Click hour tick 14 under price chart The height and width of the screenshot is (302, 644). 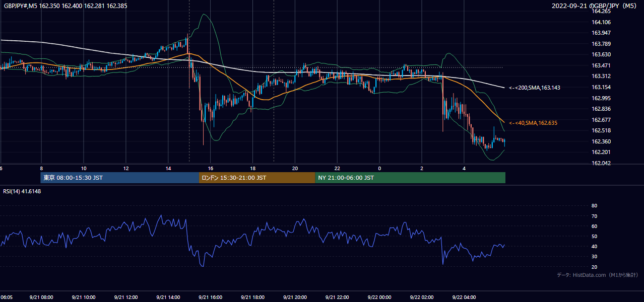coord(168,168)
